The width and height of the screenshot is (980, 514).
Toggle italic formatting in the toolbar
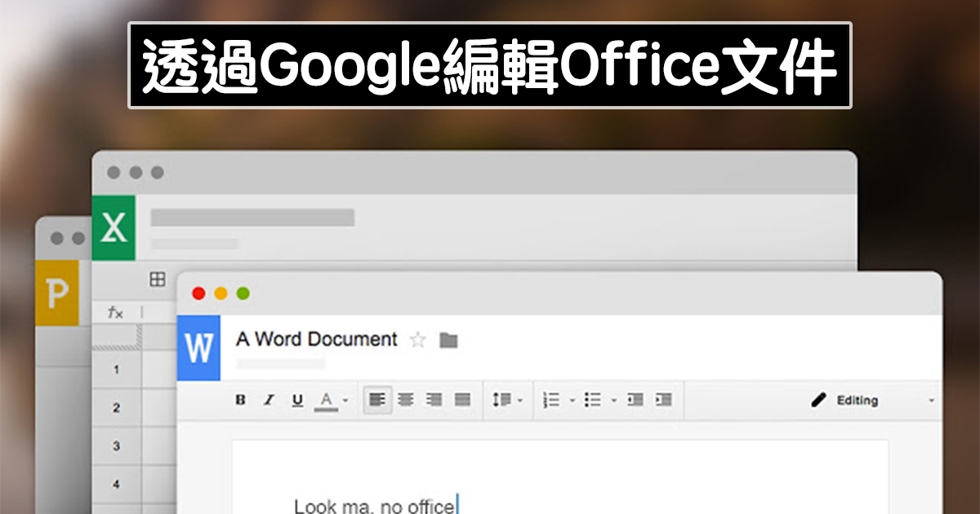pos(269,400)
